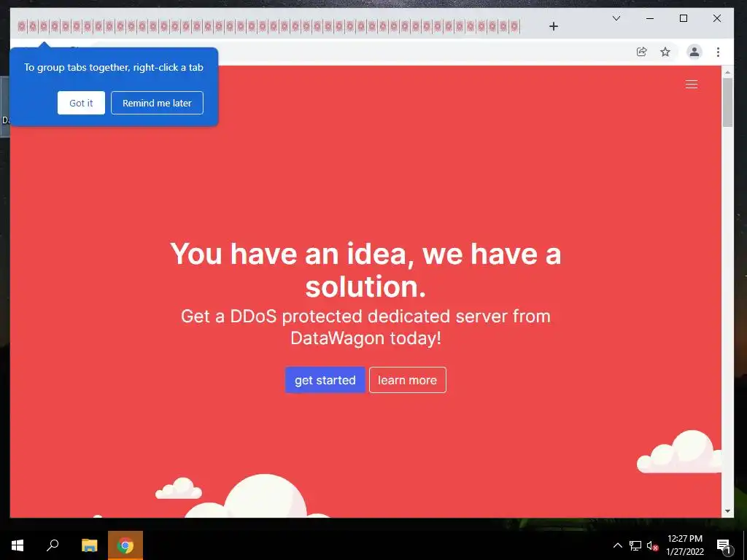Click Chrome icon in taskbar
Image resolution: width=747 pixels, height=560 pixels.
point(125,545)
